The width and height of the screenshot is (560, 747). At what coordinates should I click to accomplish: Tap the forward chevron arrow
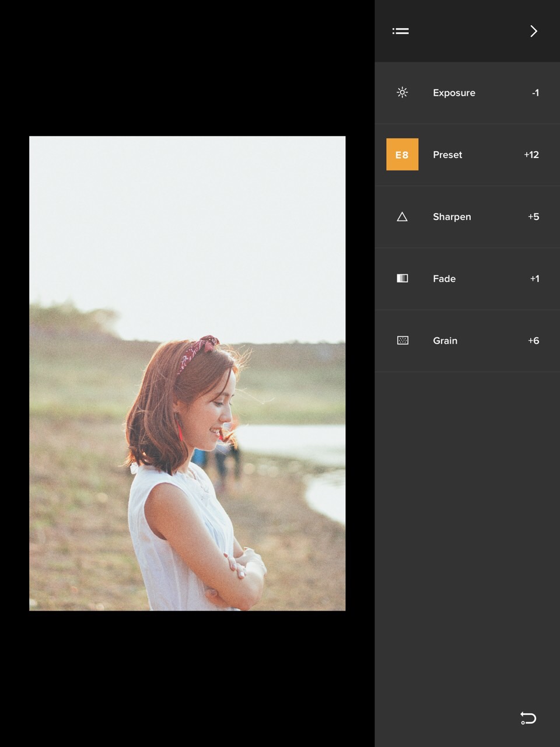tap(533, 31)
